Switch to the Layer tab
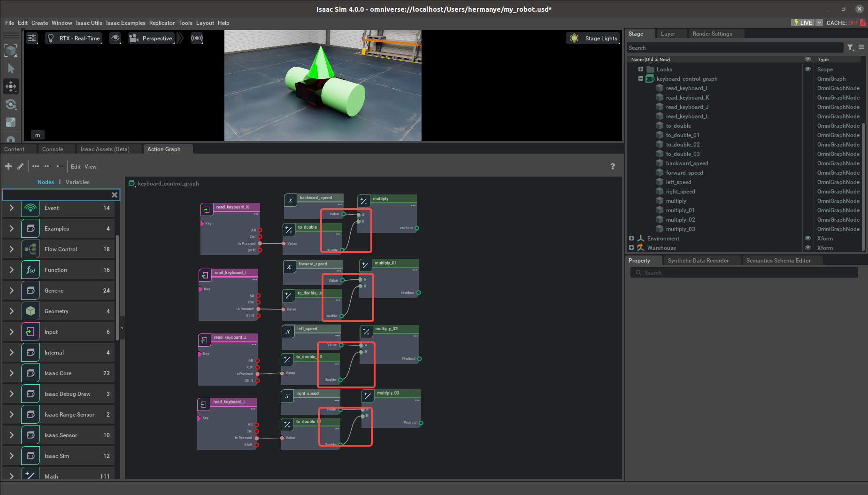The image size is (868, 495). tap(668, 33)
